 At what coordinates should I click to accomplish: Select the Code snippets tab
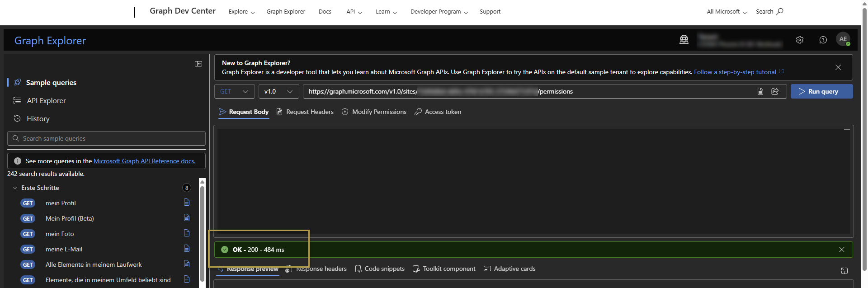(380, 269)
